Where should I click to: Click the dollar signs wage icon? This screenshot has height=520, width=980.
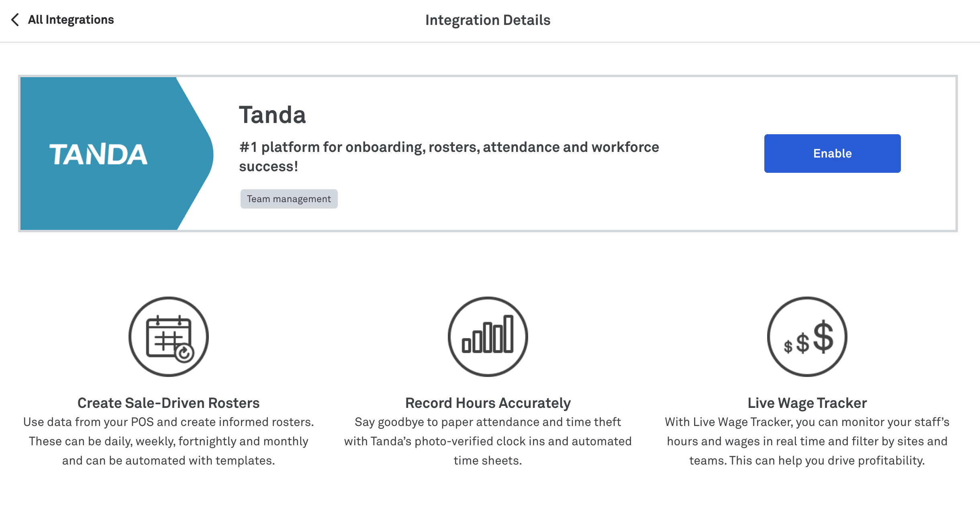[x=807, y=337]
